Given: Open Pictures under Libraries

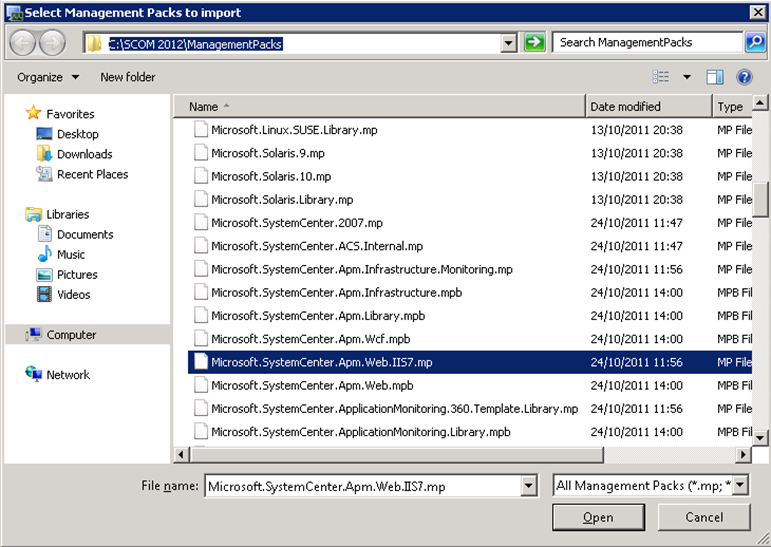Looking at the screenshot, I should [77, 274].
